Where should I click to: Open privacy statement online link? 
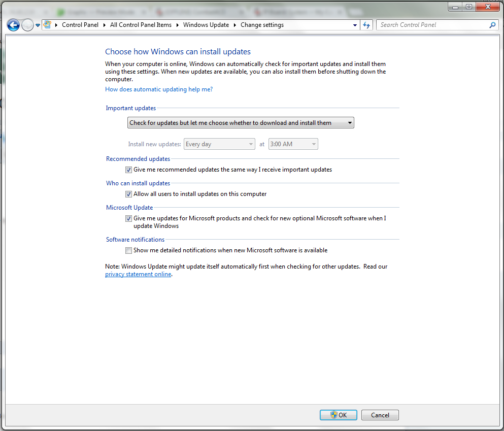tap(138, 274)
